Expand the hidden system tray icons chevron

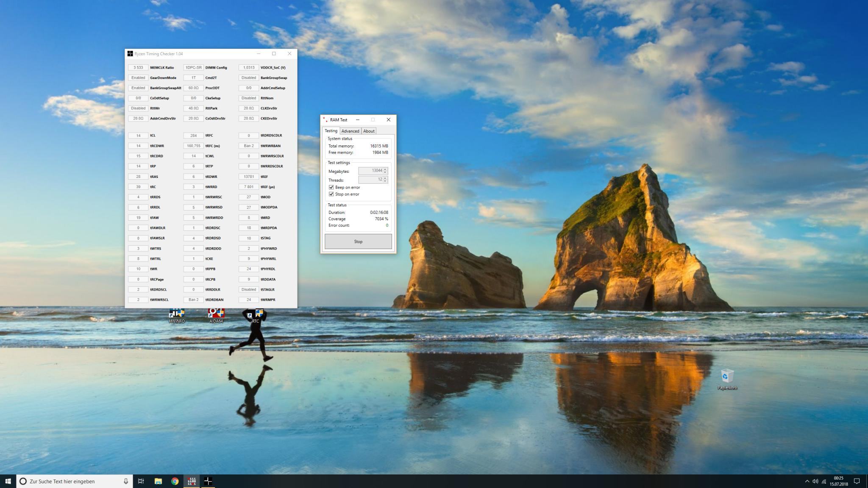point(807,481)
